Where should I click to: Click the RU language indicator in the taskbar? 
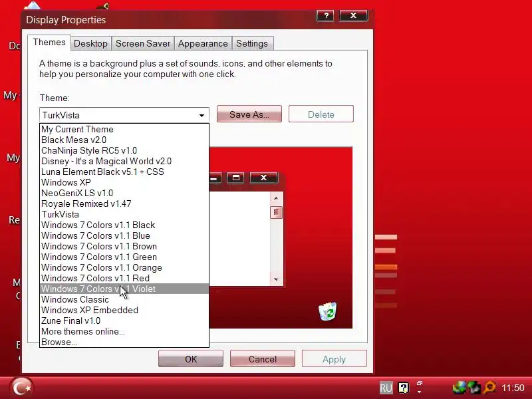tap(386, 388)
